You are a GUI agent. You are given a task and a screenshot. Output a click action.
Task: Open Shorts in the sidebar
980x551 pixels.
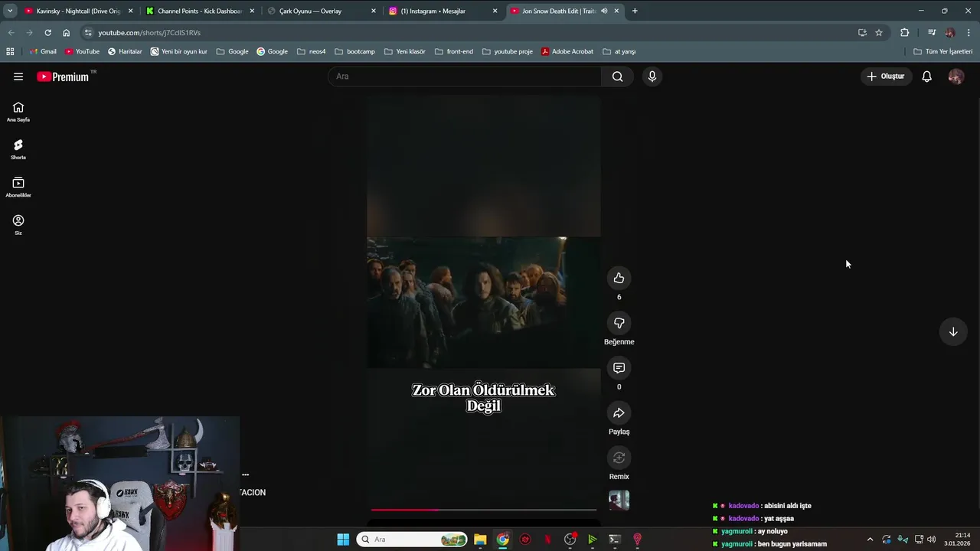pos(18,149)
